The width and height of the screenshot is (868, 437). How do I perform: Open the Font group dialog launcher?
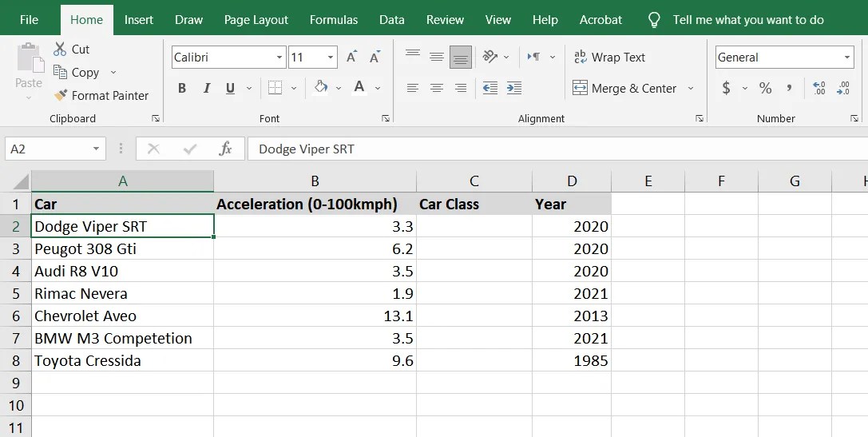tap(385, 118)
